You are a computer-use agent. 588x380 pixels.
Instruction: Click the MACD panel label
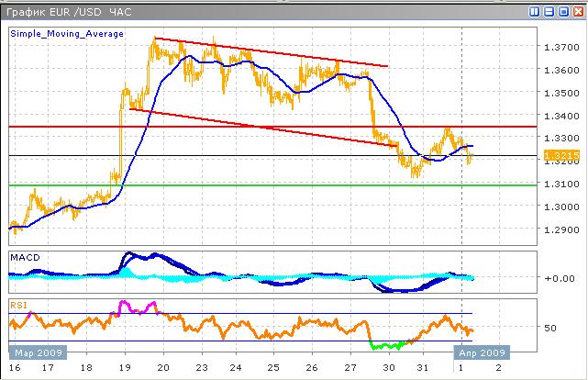tap(24, 256)
